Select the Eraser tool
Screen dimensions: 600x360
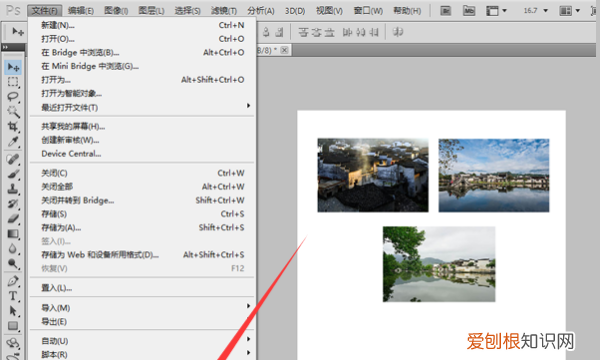tap(13, 218)
